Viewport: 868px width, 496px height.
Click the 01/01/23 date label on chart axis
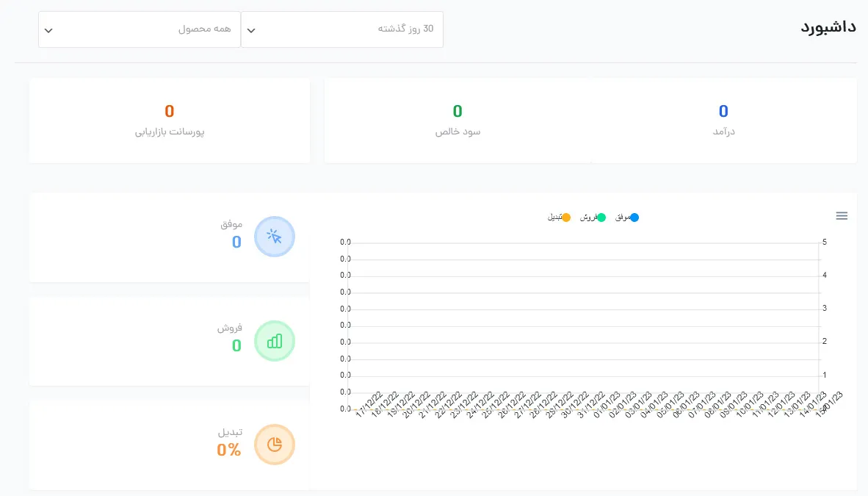tap(607, 405)
